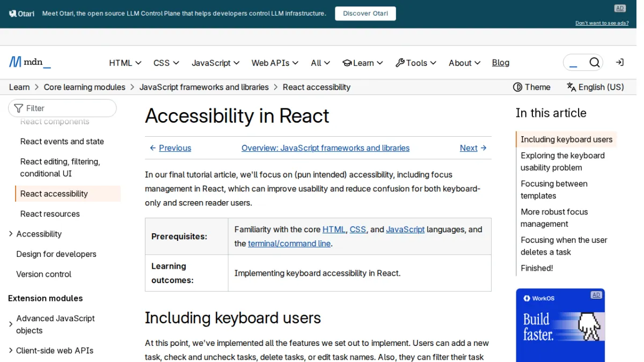Jump to Focusing between templates section
This screenshot has width=644, height=362.
click(x=554, y=190)
